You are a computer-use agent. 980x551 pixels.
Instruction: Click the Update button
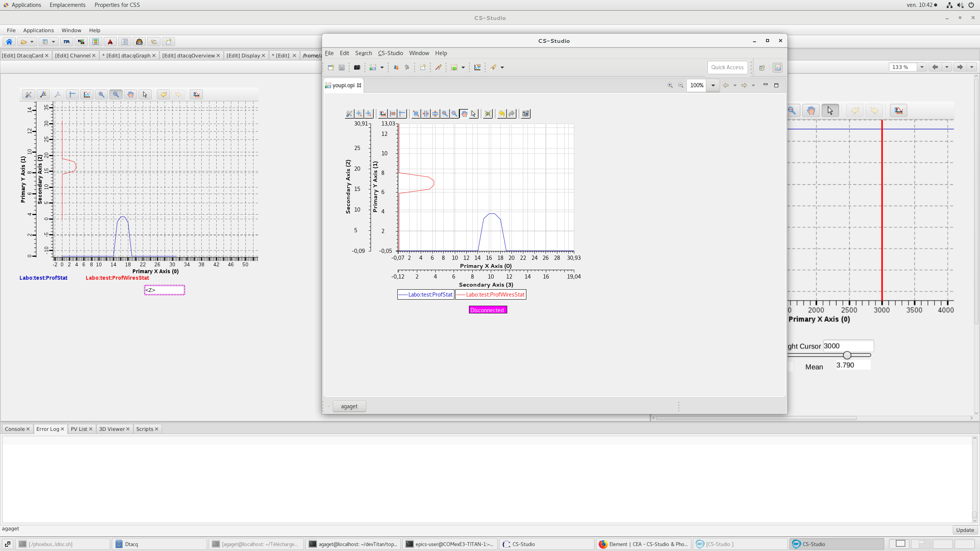point(965,530)
